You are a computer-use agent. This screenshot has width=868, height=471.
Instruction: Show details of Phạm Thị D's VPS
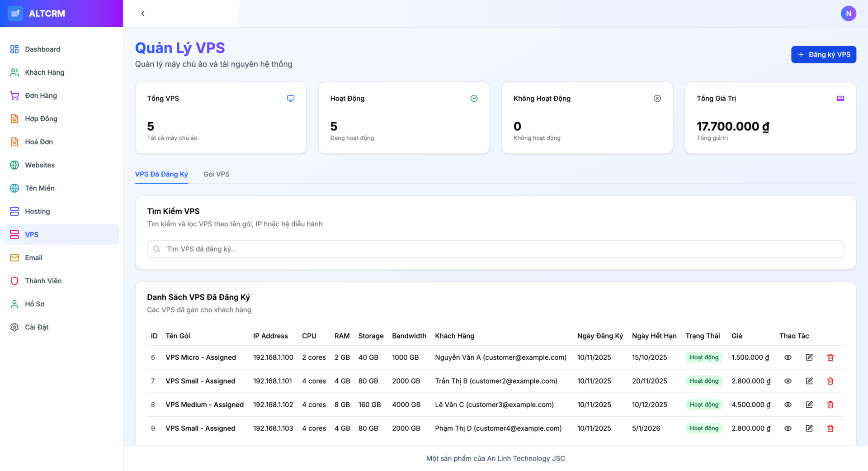point(788,428)
